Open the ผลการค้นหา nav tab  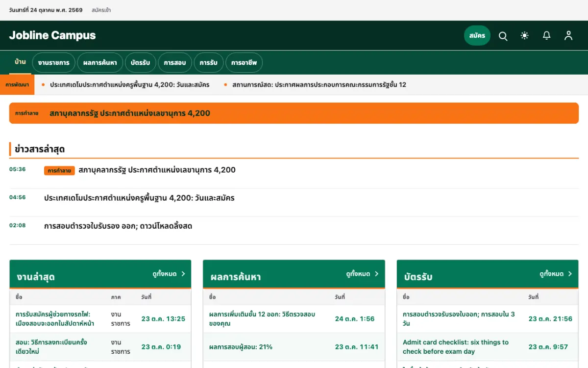pos(100,63)
